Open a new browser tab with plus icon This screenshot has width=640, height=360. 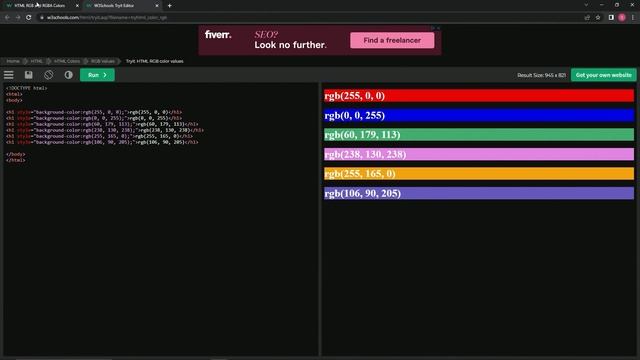[x=169, y=6]
